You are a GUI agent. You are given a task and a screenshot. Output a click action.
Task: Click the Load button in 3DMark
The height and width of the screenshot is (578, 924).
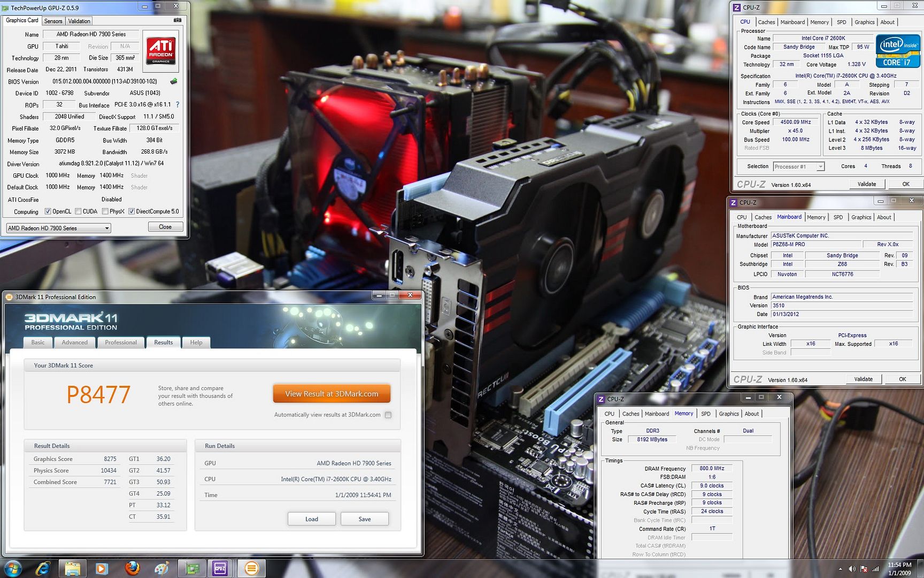click(312, 519)
